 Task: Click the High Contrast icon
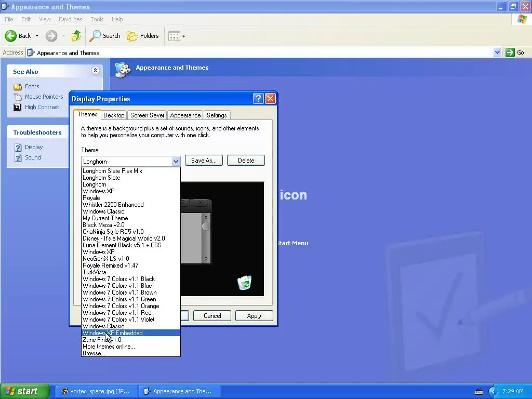[x=17, y=107]
